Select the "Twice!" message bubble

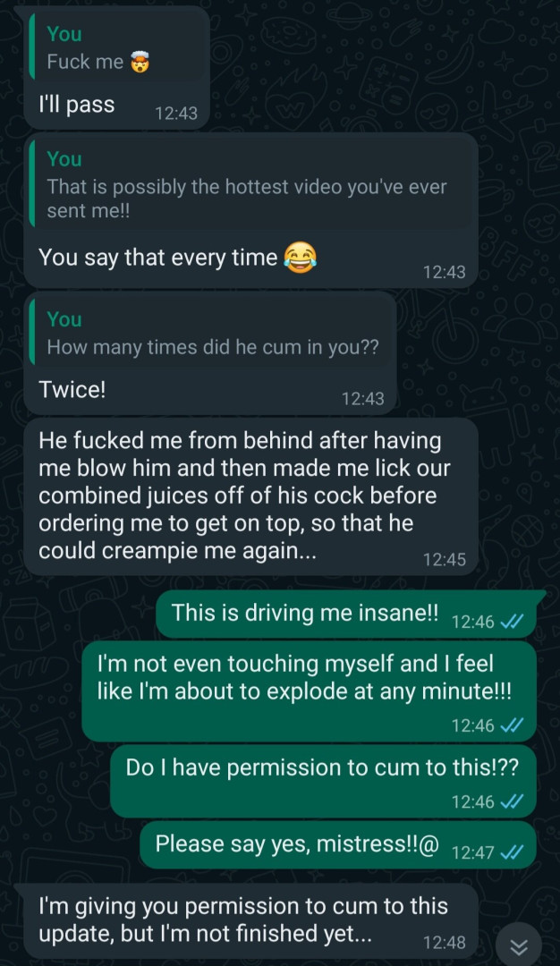point(210,353)
